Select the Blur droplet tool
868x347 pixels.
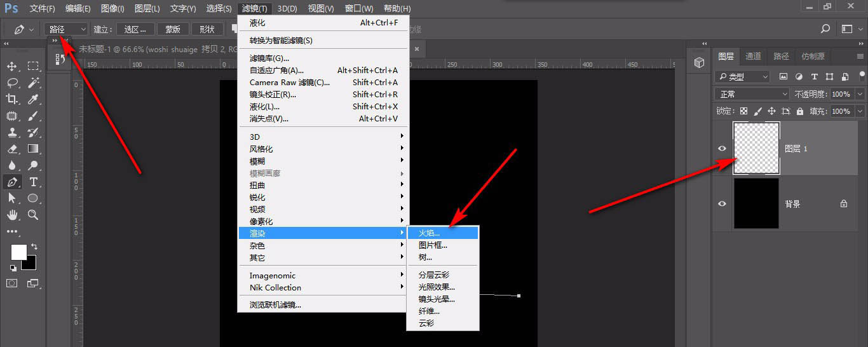[x=11, y=165]
